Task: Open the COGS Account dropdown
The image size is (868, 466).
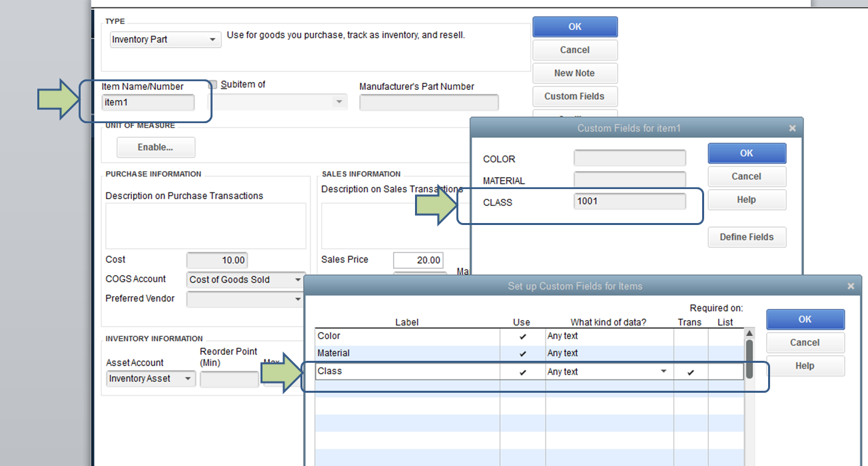Action: point(298,280)
